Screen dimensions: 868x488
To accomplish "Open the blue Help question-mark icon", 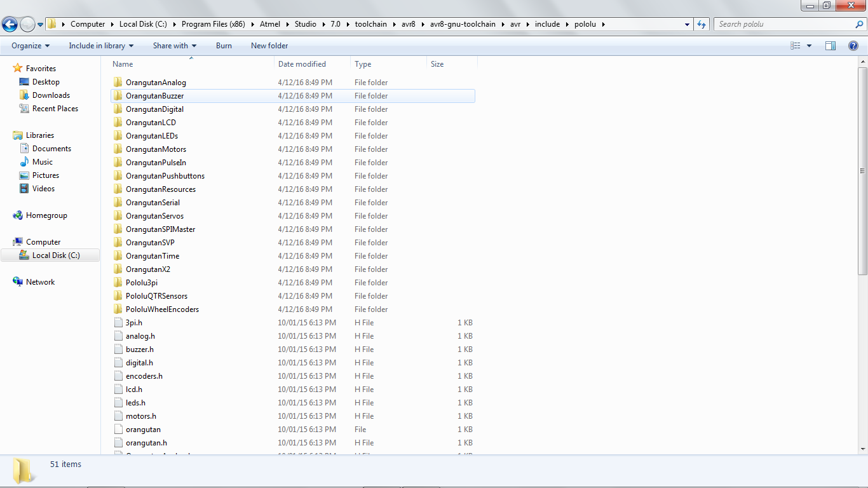I will [x=853, y=46].
